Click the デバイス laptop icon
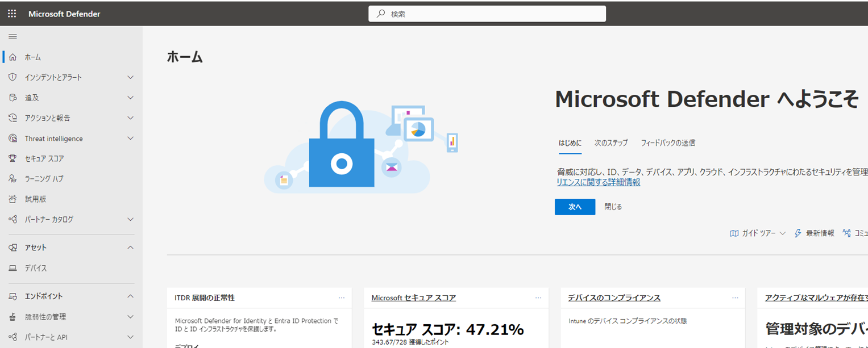Screen dimensions: 868x348 click(x=13, y=268)
